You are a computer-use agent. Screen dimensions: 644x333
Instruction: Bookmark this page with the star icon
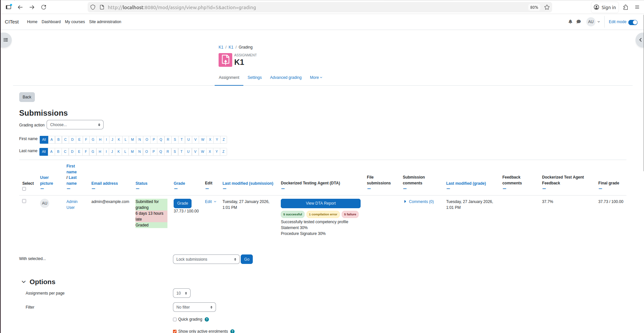[547, 7]
